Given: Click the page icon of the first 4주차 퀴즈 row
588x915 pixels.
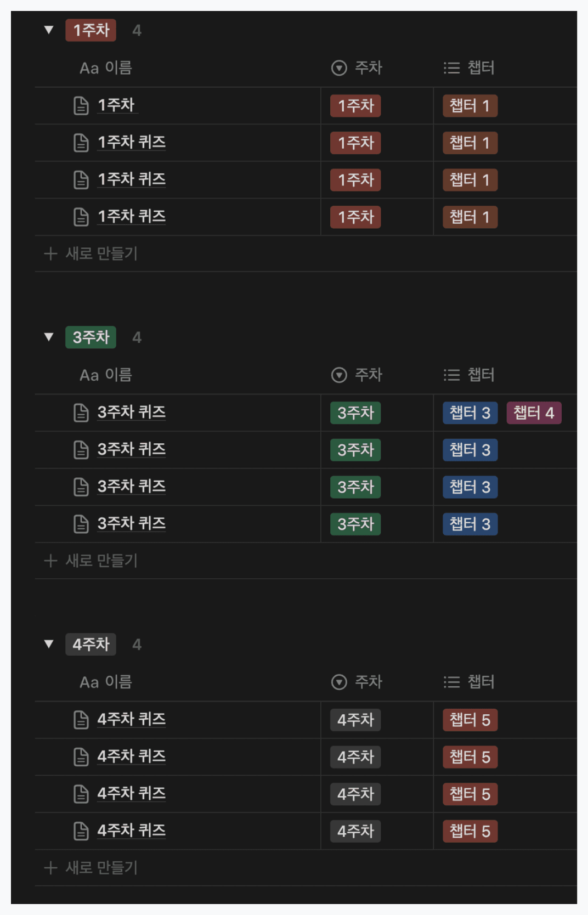Looking at the screenshot, I should (x=81, y=720).
